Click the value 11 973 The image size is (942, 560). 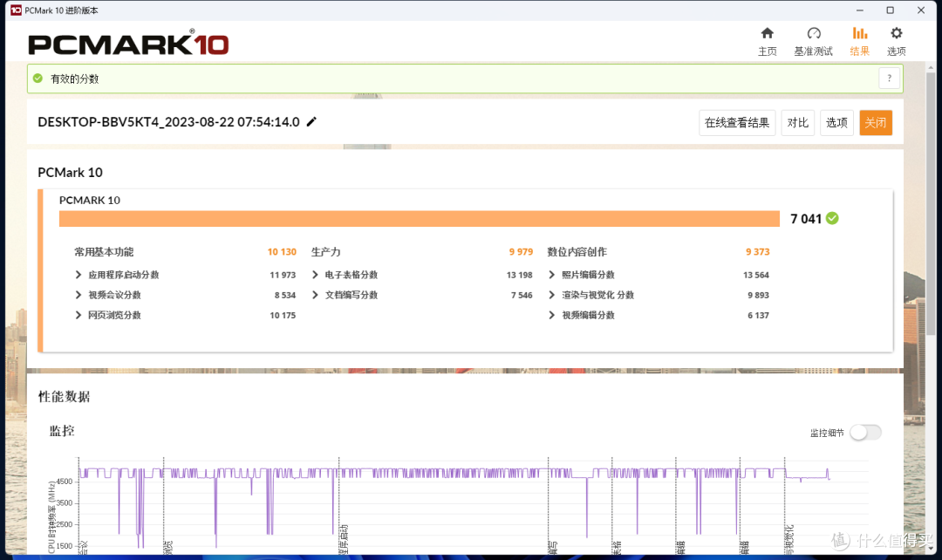283,275
